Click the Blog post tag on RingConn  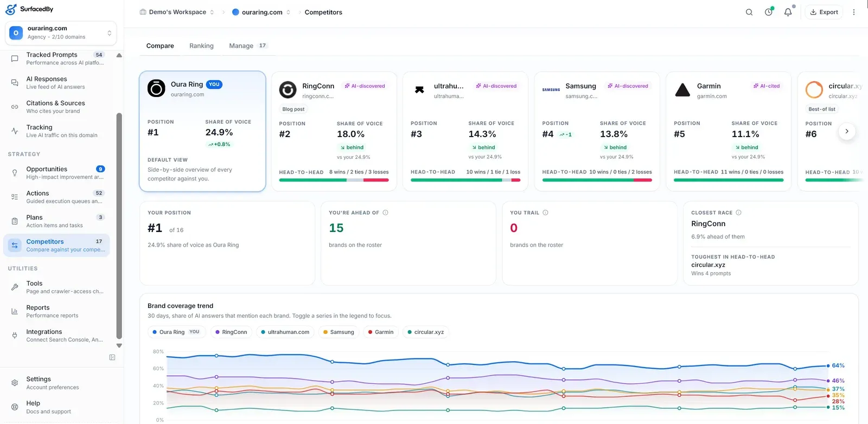click(293, 109)
